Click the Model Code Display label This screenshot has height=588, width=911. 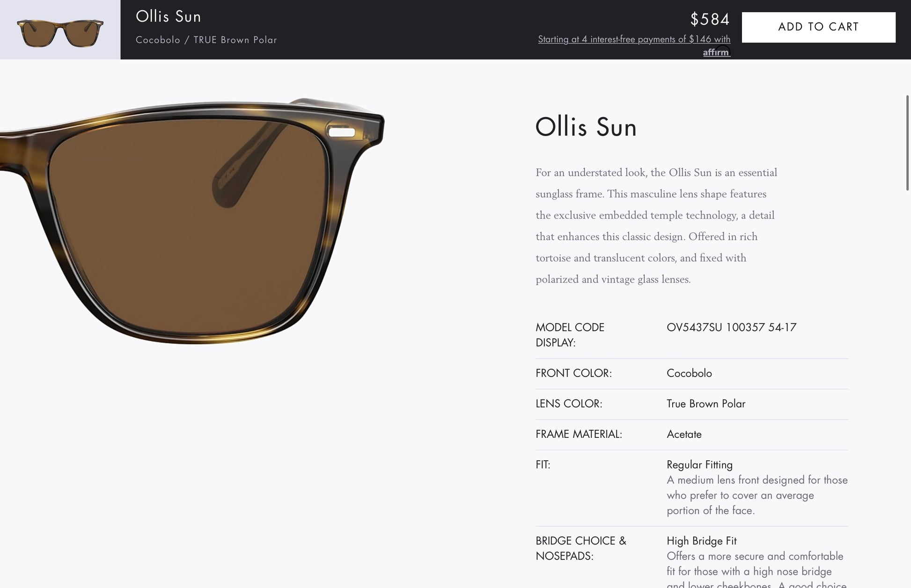click(570, 335)
